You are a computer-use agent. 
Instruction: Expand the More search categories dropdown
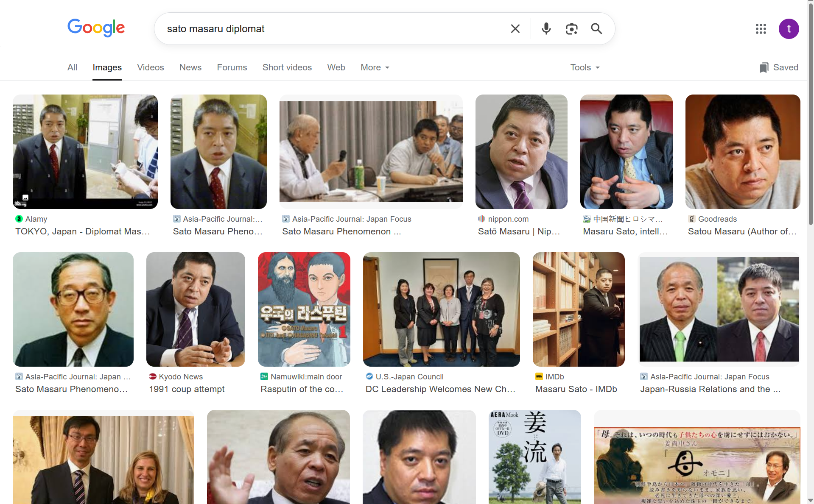[375, 68]
